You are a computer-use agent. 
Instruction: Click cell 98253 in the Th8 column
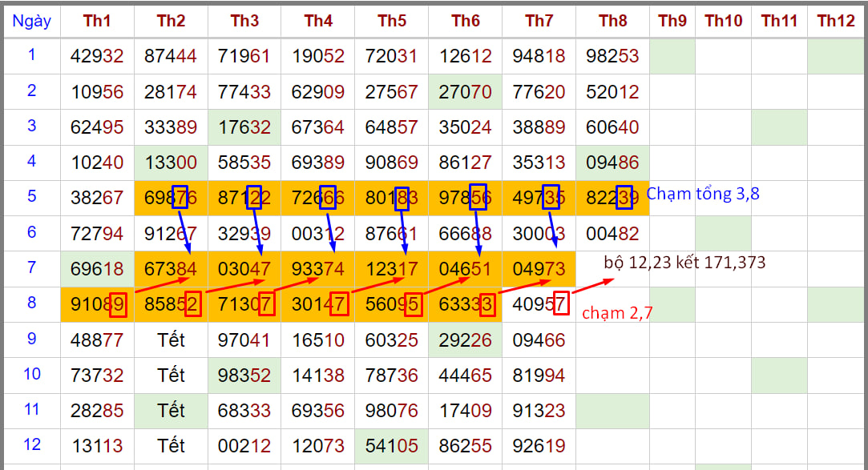pos(612,56)
